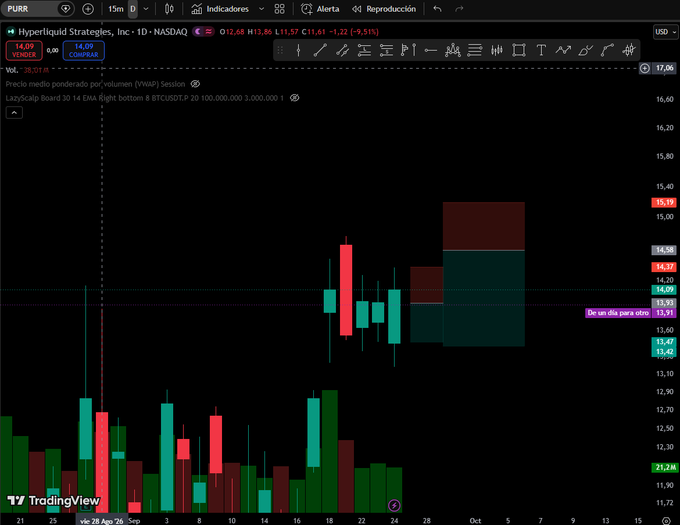The image size is (680, 525).
Task: Select the large short position drawing's red zone
Action: (484, 226)
